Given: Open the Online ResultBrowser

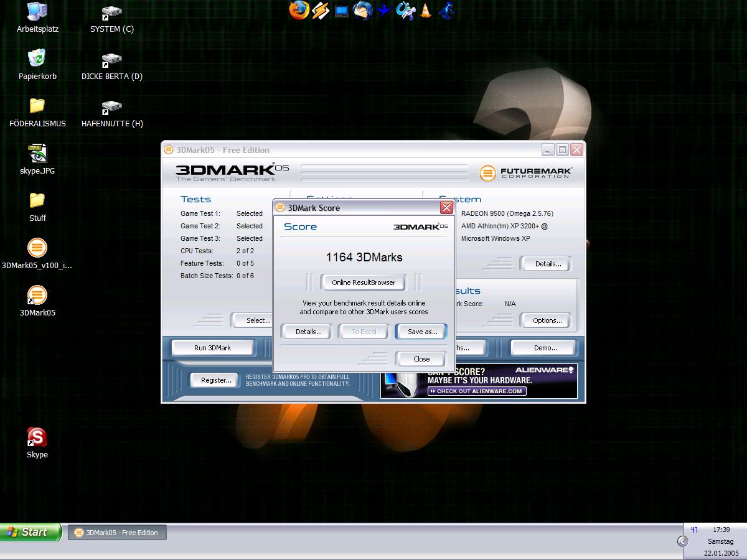Looking at the screenshot, I should (x=364, y=282).
